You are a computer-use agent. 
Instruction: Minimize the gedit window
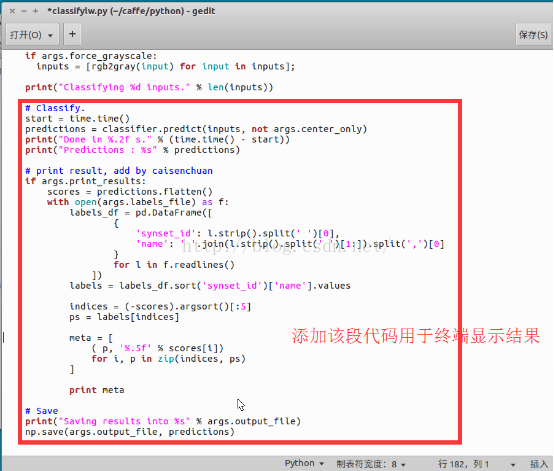click(x=24, y=11)
